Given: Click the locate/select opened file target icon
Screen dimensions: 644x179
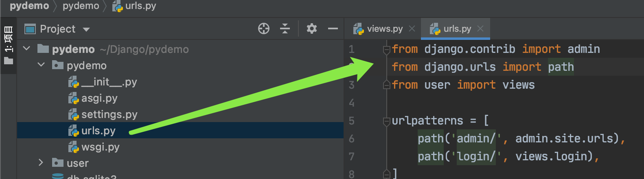Looking at the screenshot, I should pos(264,28).
